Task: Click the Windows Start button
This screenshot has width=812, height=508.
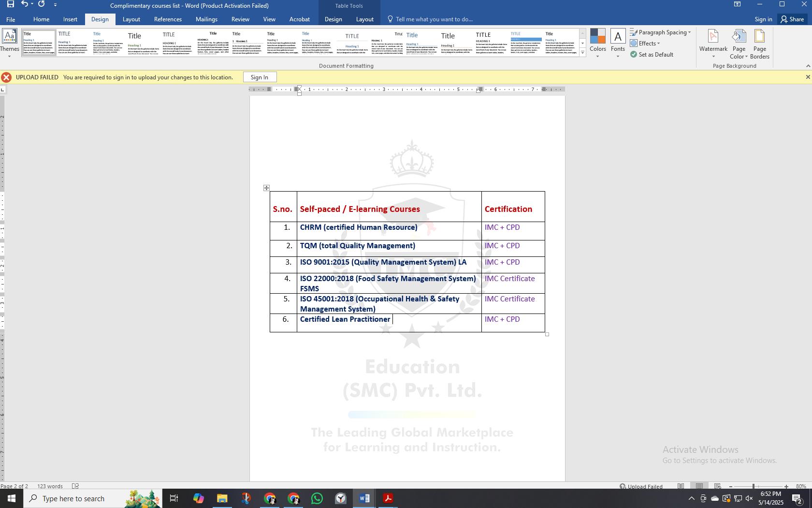Action: pos(12,498)
